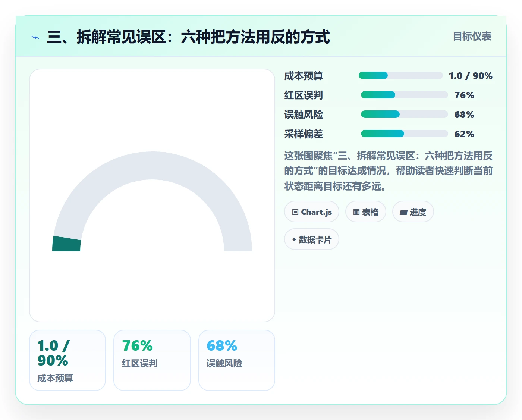Click the 进度 tag

click(413, 212)
